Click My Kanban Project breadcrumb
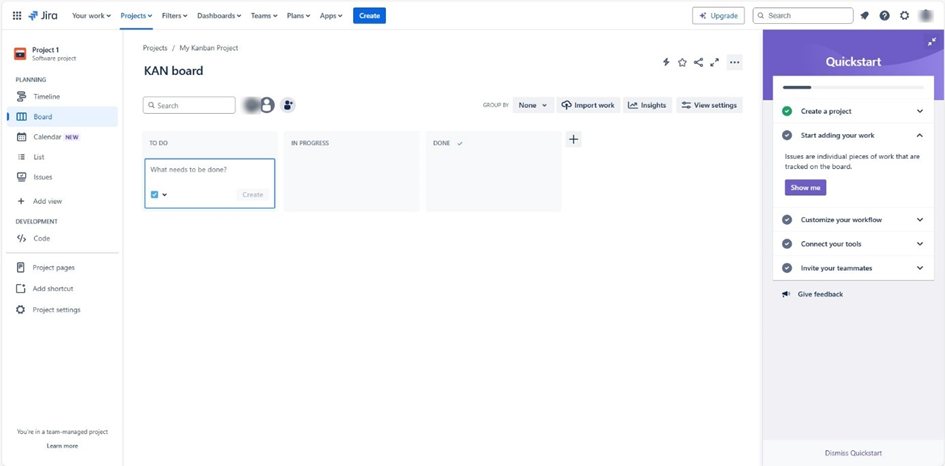The width and height of the screenshot is (945, 466). 209,48
